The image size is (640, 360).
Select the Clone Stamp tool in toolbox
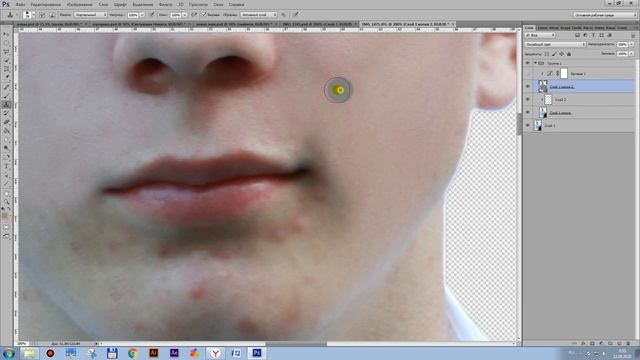point(7,105)
